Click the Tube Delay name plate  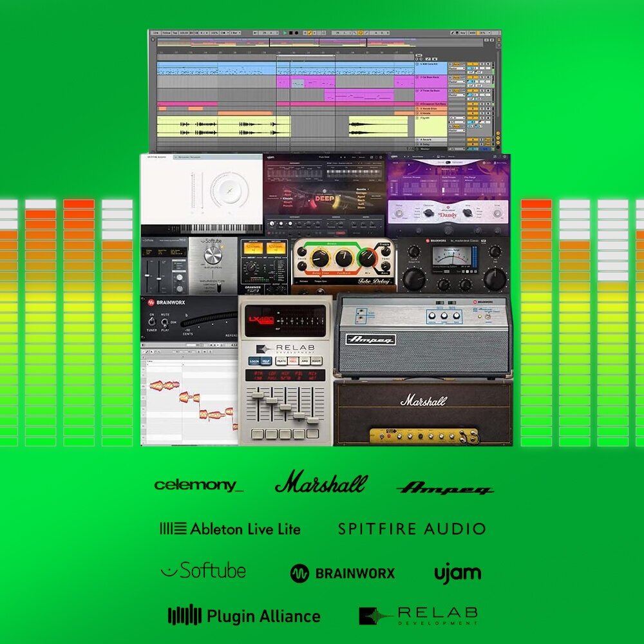[x=373, y=281]
